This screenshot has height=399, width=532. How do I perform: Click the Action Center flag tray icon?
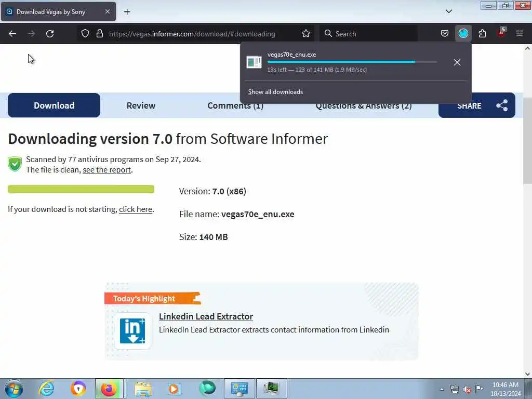click(x=479, y=389)
